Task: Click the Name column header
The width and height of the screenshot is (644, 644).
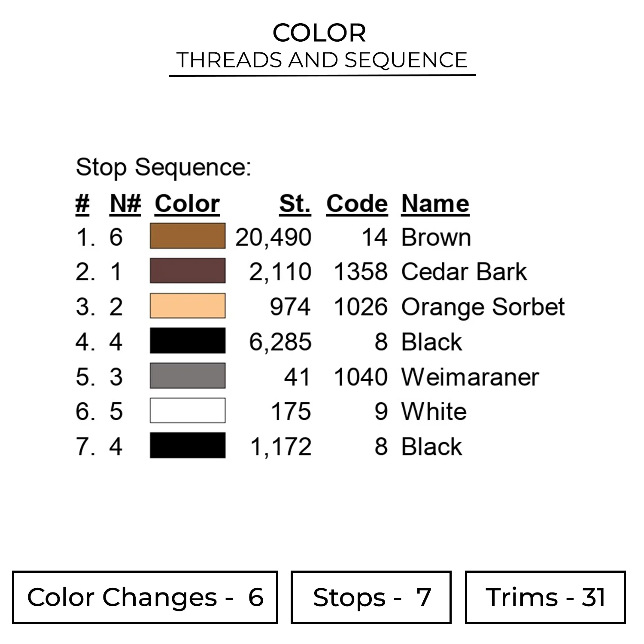Action: [435, 204]
